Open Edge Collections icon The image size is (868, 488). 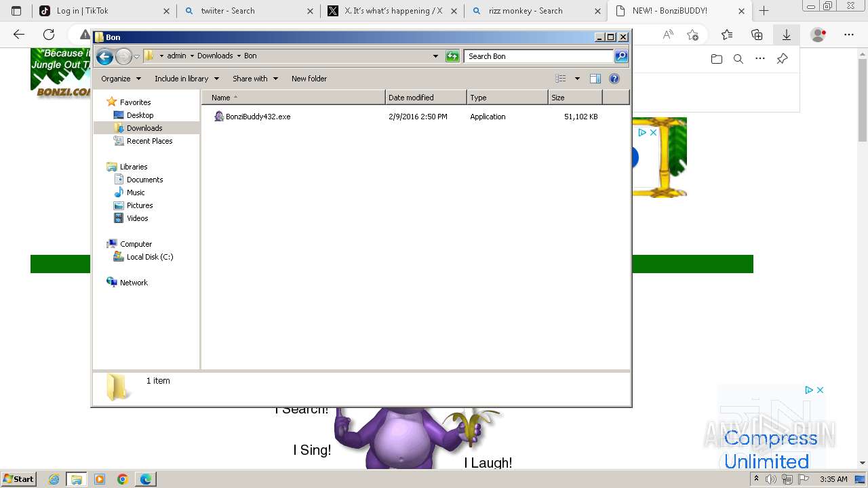click(757, 35)
